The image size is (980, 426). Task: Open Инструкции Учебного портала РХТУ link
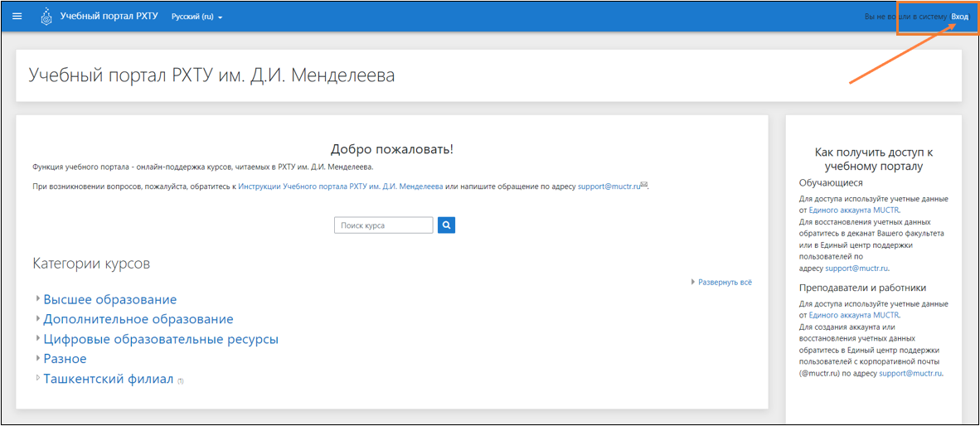pos(341,186)
